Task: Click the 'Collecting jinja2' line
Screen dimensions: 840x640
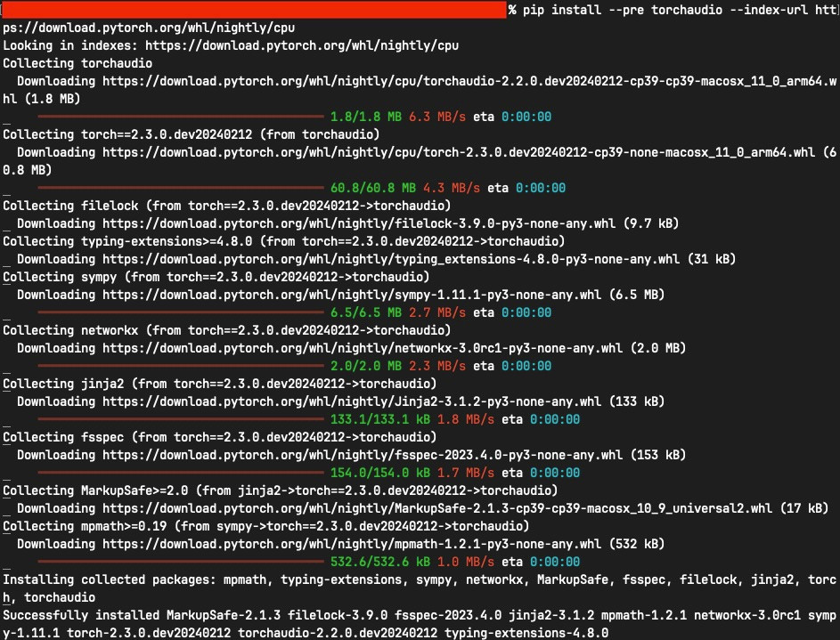Action: (220, 384)
